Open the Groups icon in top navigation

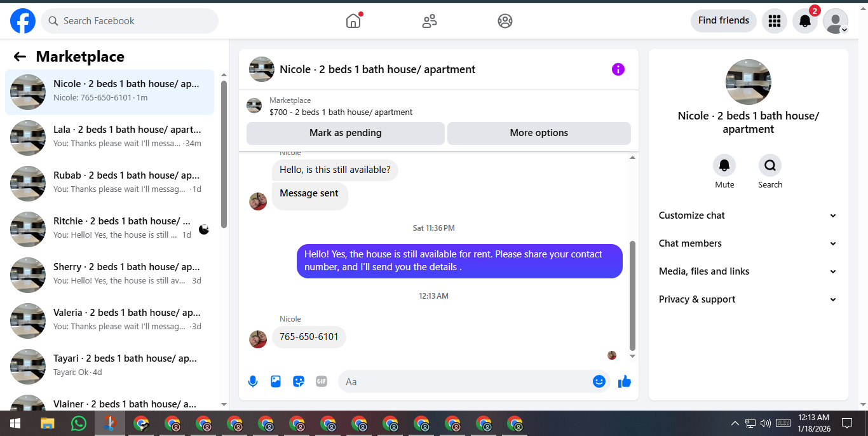(505, 21)
